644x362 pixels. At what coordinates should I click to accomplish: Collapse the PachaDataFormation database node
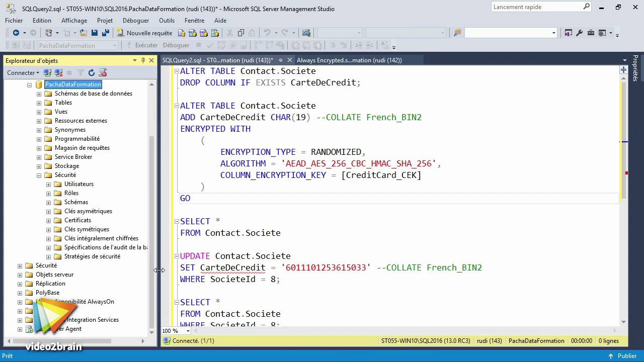29,84
